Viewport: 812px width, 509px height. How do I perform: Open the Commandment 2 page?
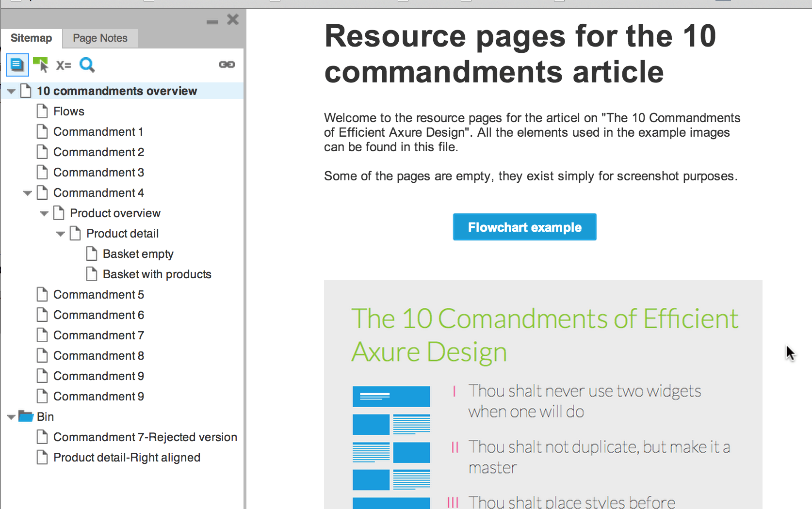tap(98, 152)
